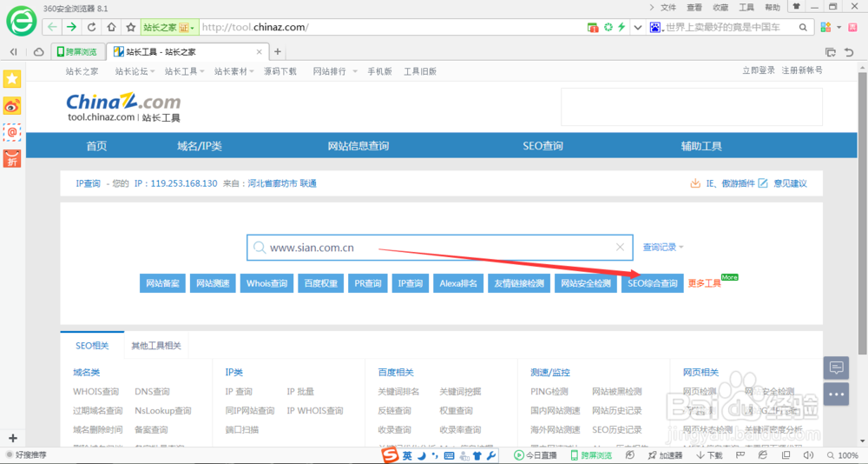Click the 立即登录 link
This screenshot has height=464, width=868.
click(x=759, y=70)
